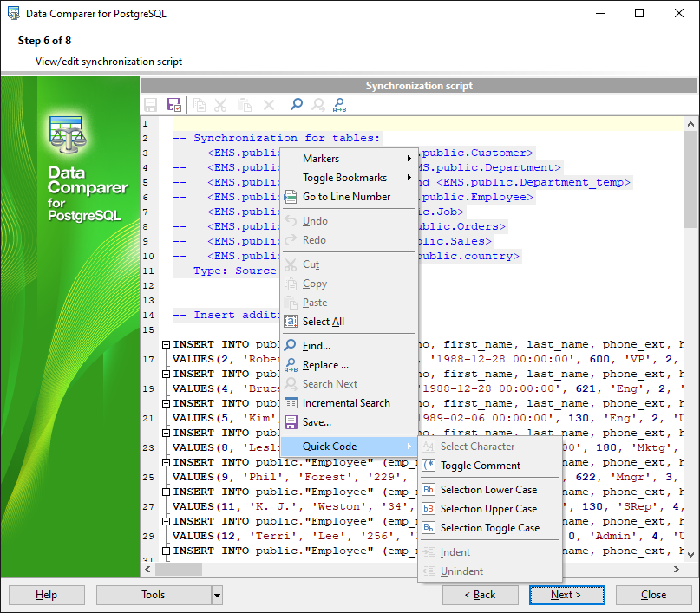The width and height of the screenshot is (700, 613).
Task: Choose Go to Line Number from context menu
Action: 346,197
